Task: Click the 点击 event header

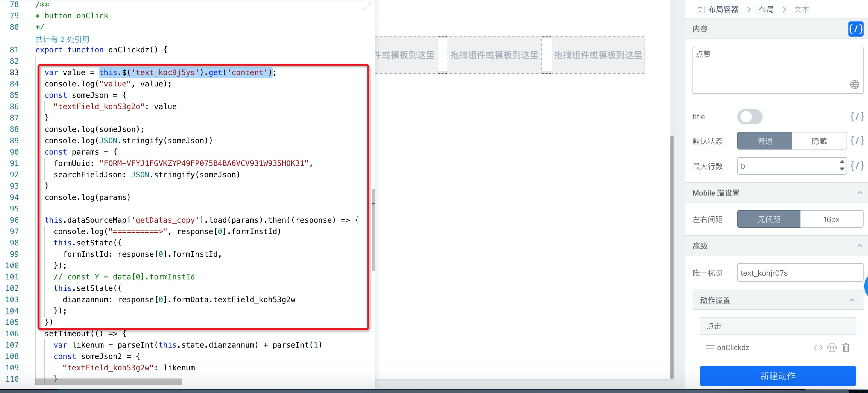Action: [778, 326]
